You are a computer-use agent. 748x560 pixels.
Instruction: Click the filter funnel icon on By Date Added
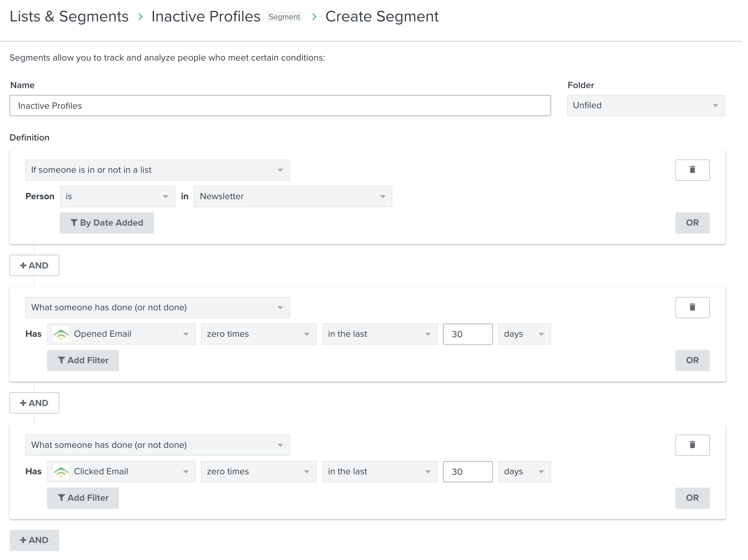(75, 223)
